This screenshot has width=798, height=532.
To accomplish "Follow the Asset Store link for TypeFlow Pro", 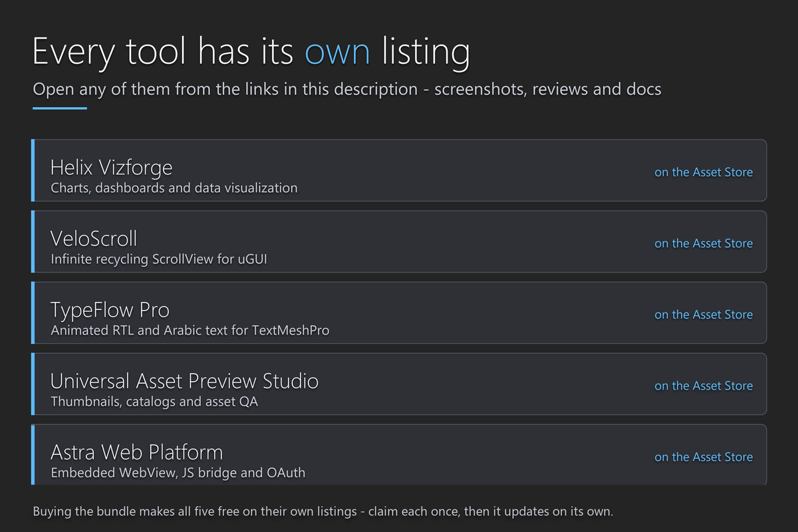I will (x=704, y=315).
